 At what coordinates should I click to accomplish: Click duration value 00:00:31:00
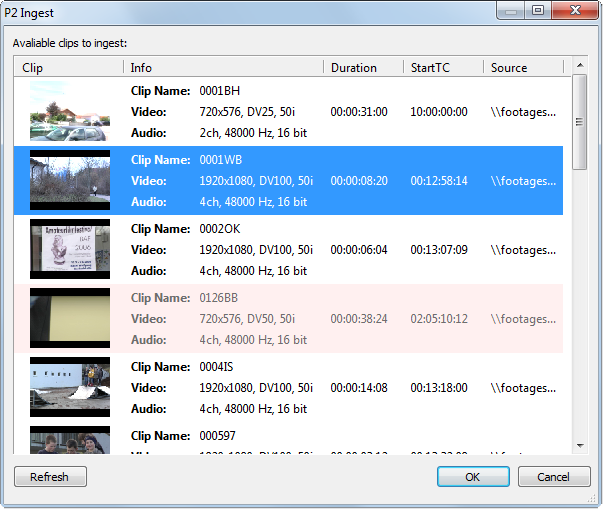coord(359,112)
